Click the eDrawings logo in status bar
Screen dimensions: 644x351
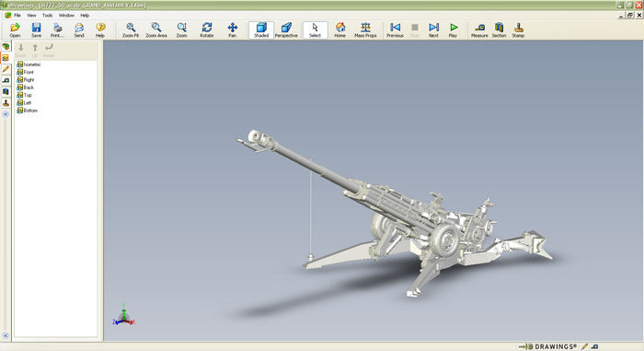[548, 346]
